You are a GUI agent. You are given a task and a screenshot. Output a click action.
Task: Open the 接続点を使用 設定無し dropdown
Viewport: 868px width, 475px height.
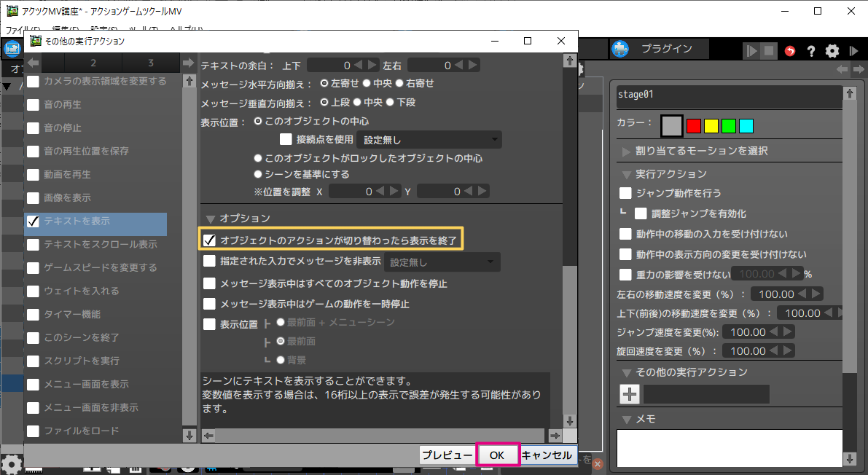(x=431, y=140)
